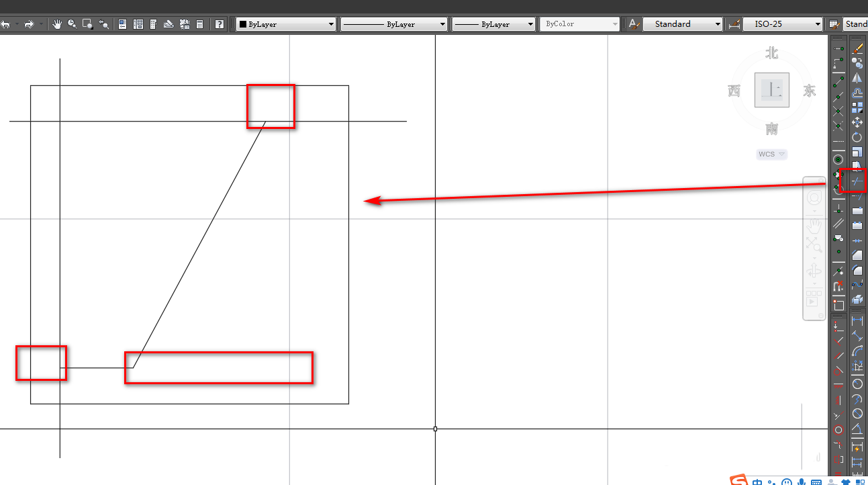Select the Offset tool
Screen dimensions: 868x485
(857, 93)
